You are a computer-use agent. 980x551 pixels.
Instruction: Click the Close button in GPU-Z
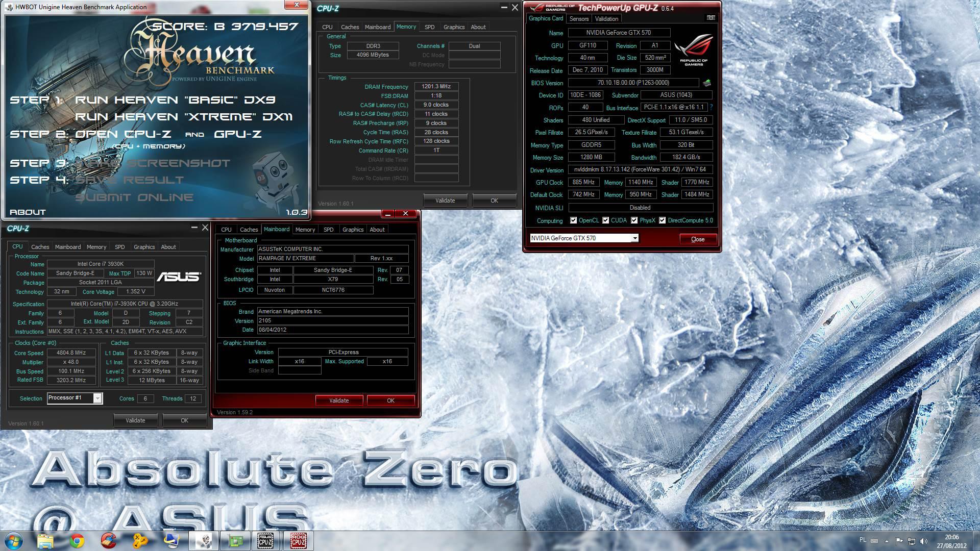click(698, 239)
